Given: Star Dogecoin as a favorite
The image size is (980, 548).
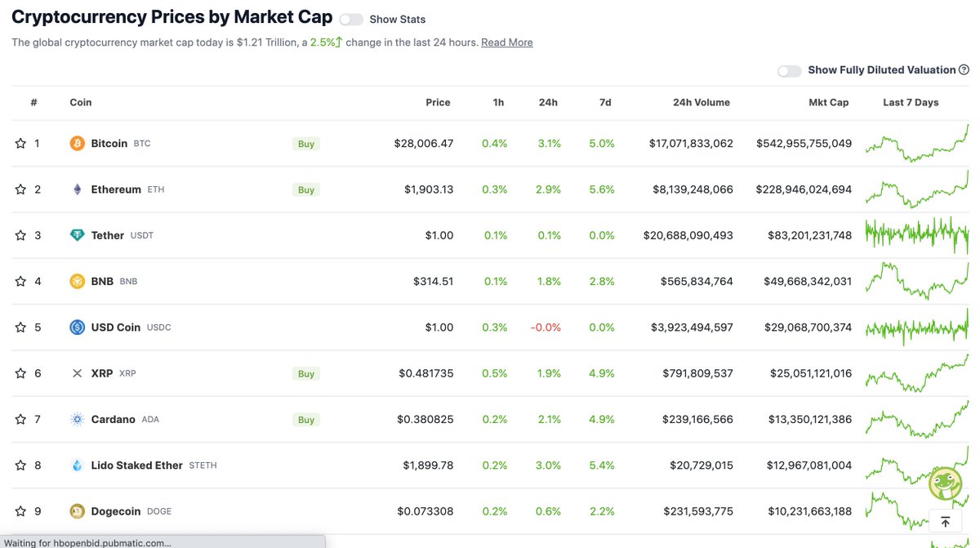Looking at the screenshot, I should coord(20,511).
